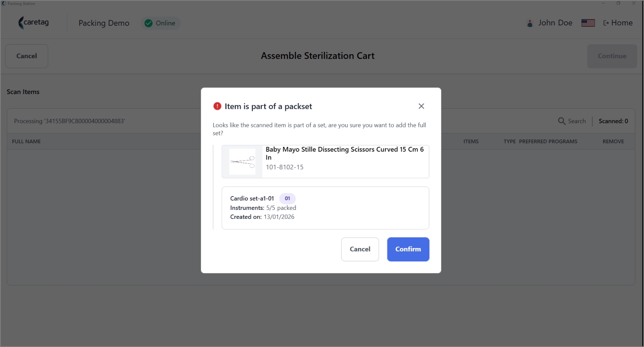Image resolution: width=644 pixels, height=347 pixels.
Task: Click the Baby Mayo Stille scissors item title
Action: (345, 153)
